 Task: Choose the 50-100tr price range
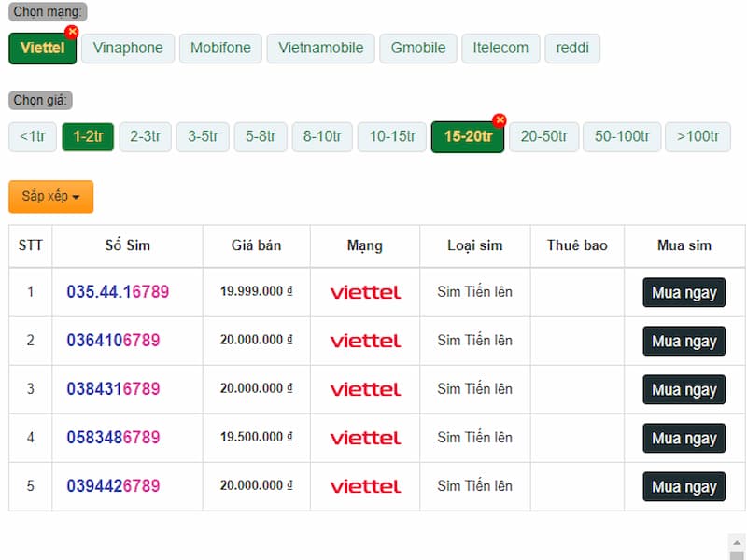[622, 137]
